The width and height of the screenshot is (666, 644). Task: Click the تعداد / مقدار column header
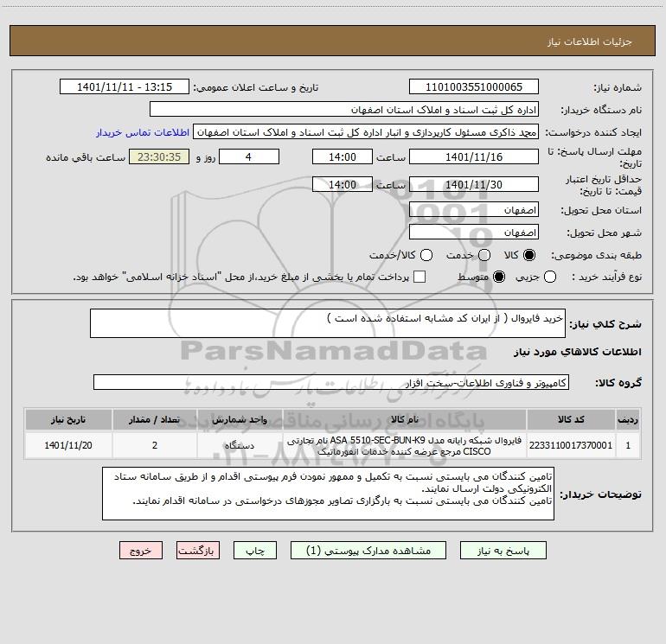(155, 419)
